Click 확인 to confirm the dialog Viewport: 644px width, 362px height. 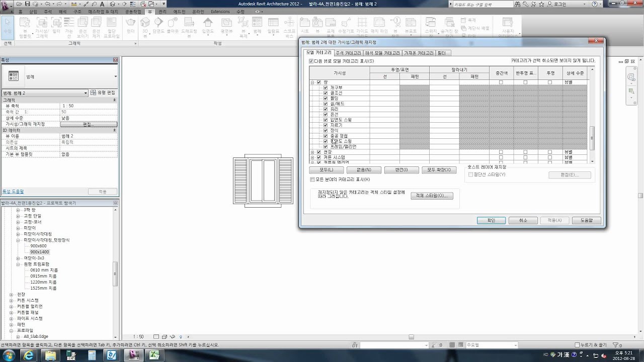click(491, 220)
